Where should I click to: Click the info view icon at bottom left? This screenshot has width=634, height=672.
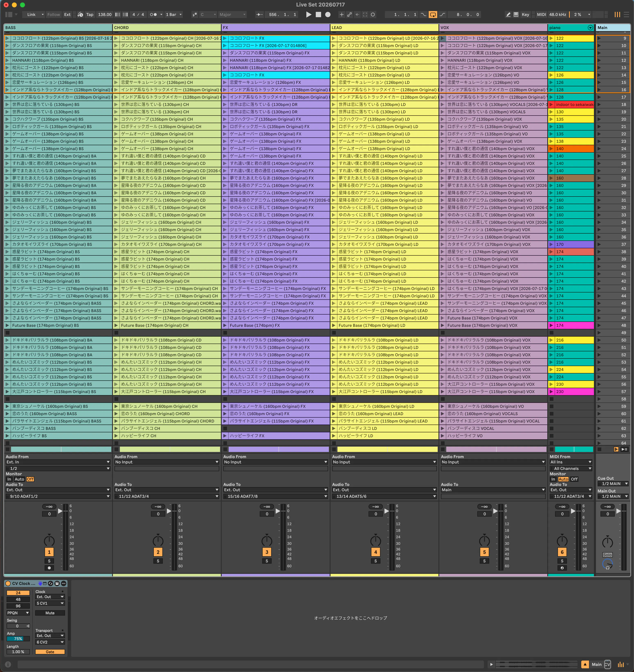(x=8, y=664)
